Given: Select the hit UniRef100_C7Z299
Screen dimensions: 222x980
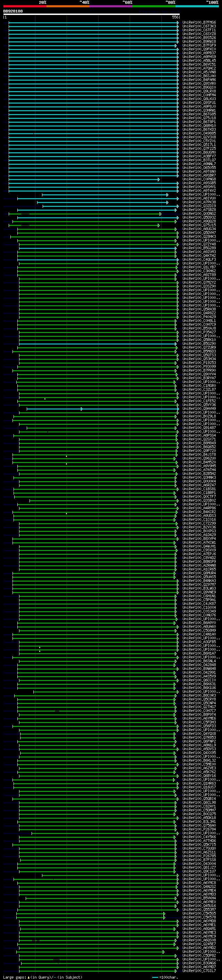Looking at the screenshot, I should pos(199,524).
